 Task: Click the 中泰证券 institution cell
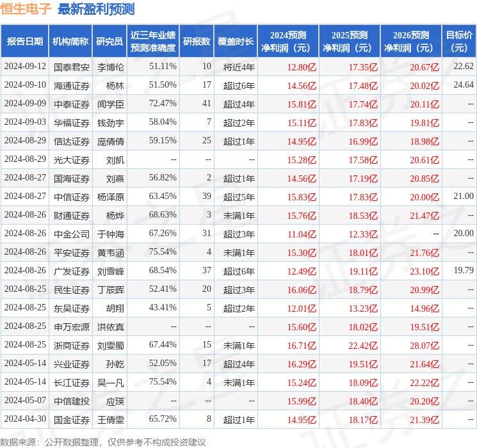[x=72, y=104]
